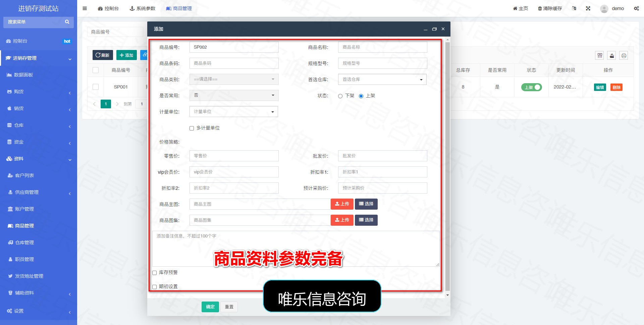Open the 首选仓库 dropdown
644x325 pixels.
coord(382,79)
